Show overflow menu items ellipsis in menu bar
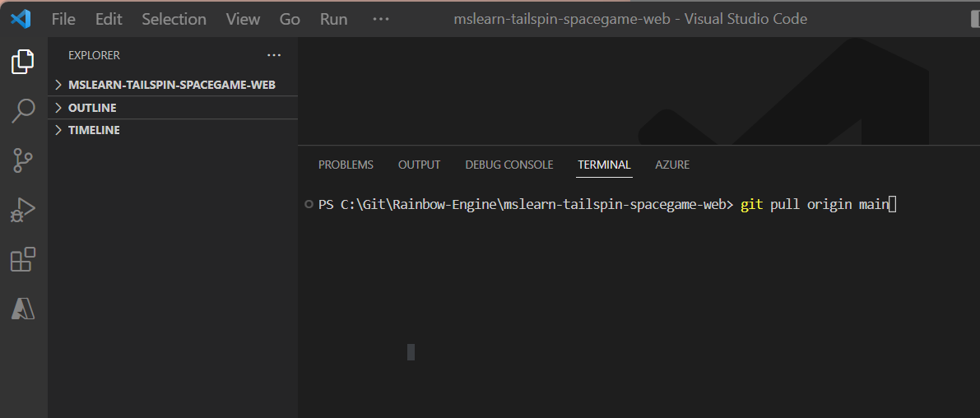Image resolution: width=980 pixels, height=418 pixels. (x=381, y=20)
